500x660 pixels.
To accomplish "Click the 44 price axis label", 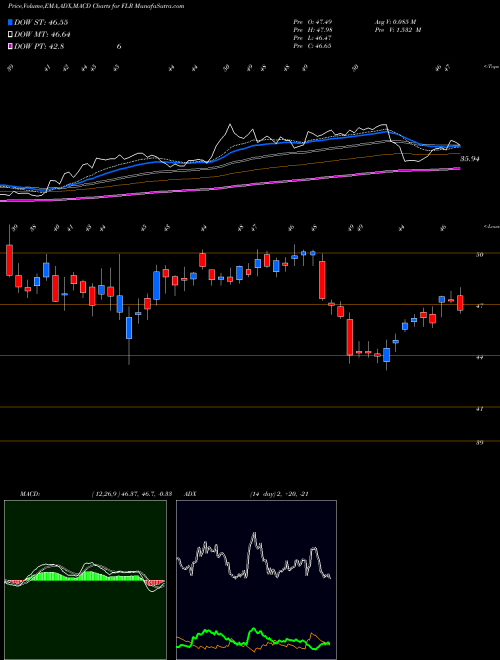I will click(x=480, y=357).
